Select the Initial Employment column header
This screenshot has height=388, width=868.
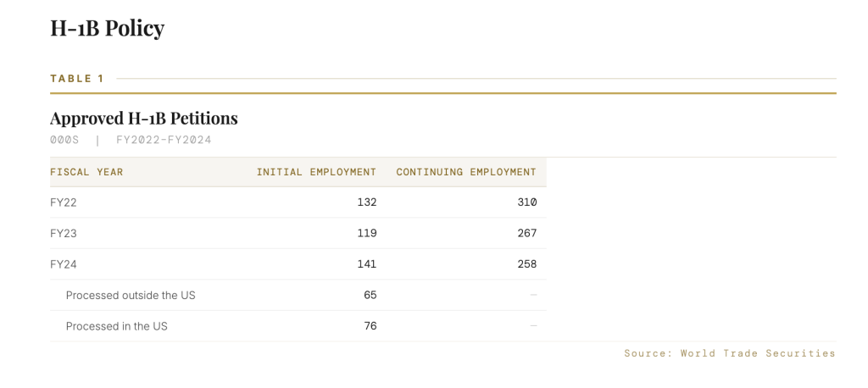point(316,172)
